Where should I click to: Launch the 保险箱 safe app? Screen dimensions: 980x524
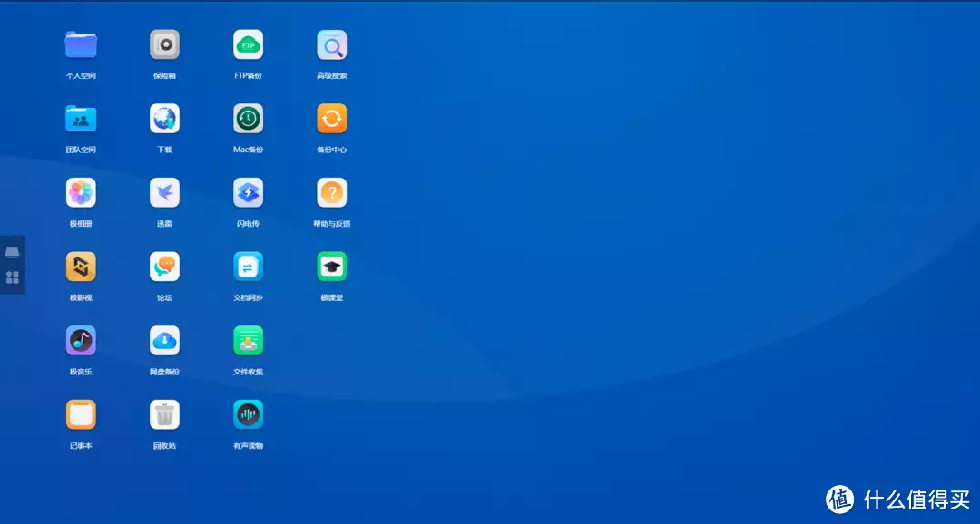(164, 44)
